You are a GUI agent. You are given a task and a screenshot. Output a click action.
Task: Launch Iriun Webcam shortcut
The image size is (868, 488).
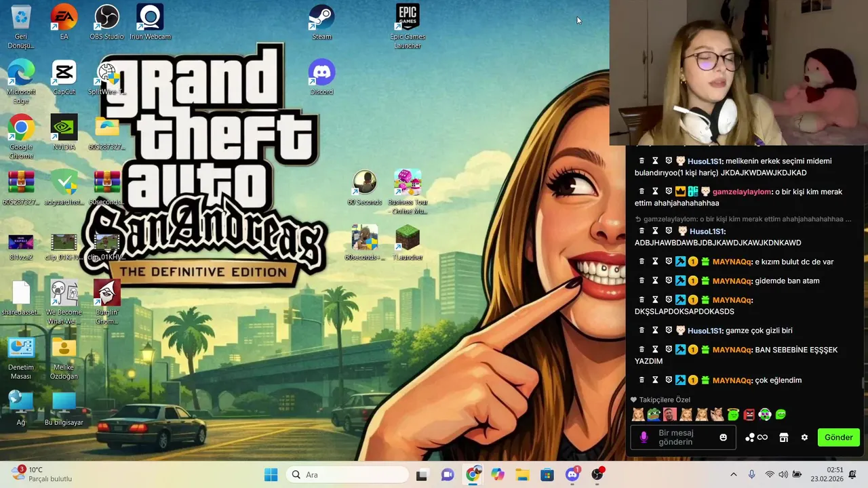pyautogui.click(x=150, y=22)
